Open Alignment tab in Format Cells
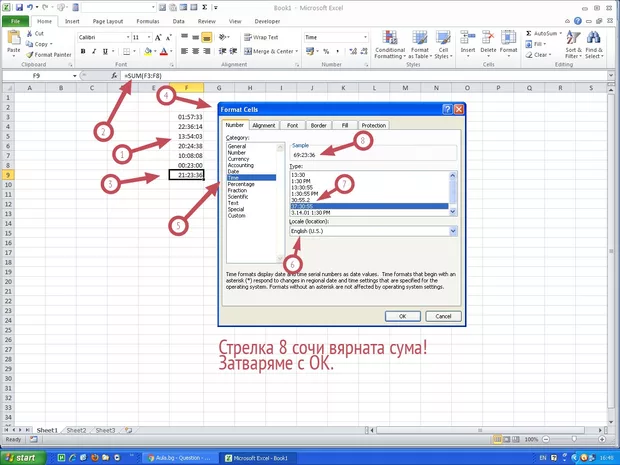The image size is (620, 465). [x=264, y=125]
